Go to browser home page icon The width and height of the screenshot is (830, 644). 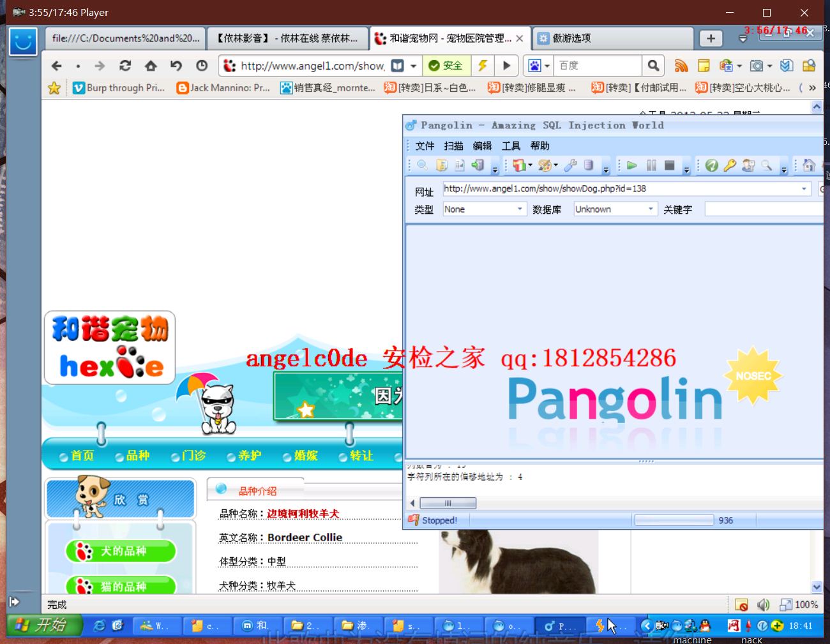point(151,66)
